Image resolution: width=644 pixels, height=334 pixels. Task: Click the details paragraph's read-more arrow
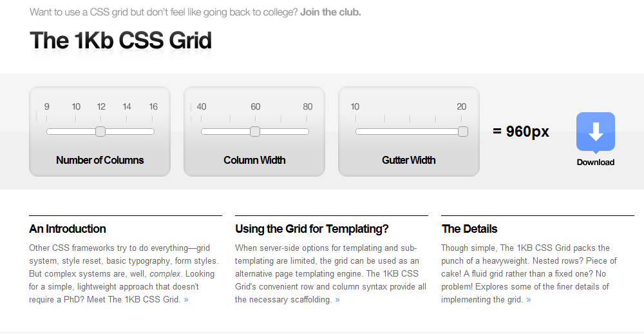pos(529,300)
